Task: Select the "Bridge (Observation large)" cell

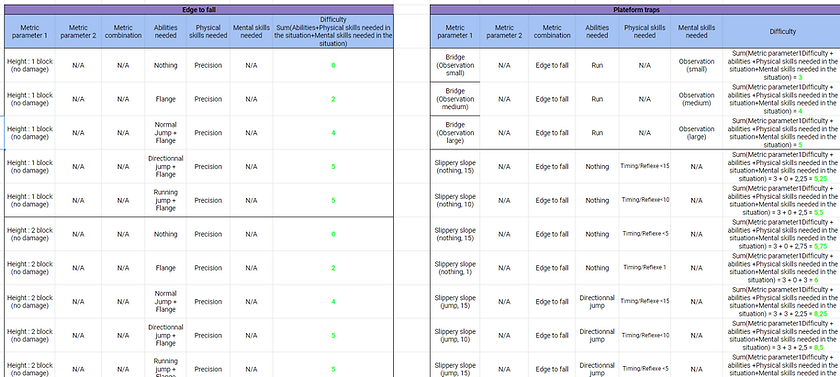Action: pyautogui.click(x=455, y=133)
